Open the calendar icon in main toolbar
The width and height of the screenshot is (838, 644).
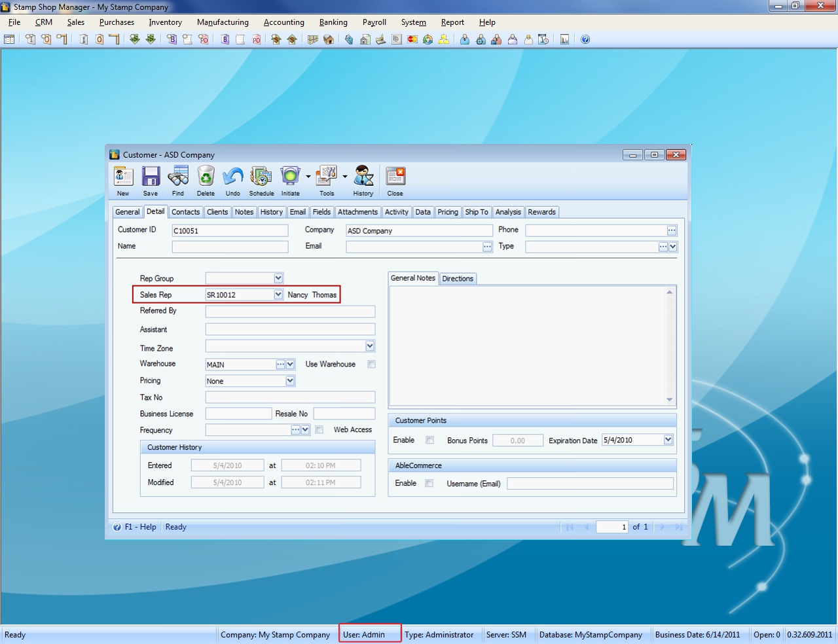(9, 39)
